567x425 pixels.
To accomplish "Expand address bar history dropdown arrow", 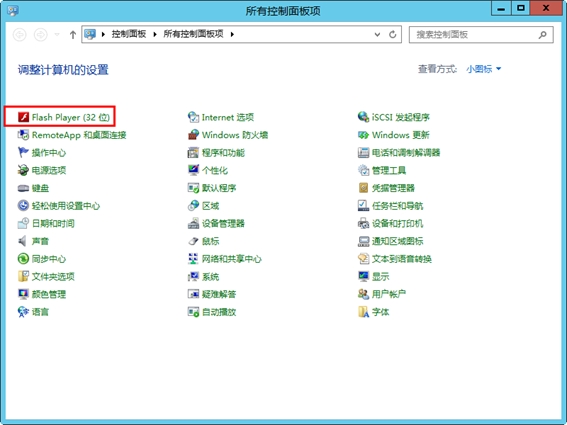I will [377, 35].
